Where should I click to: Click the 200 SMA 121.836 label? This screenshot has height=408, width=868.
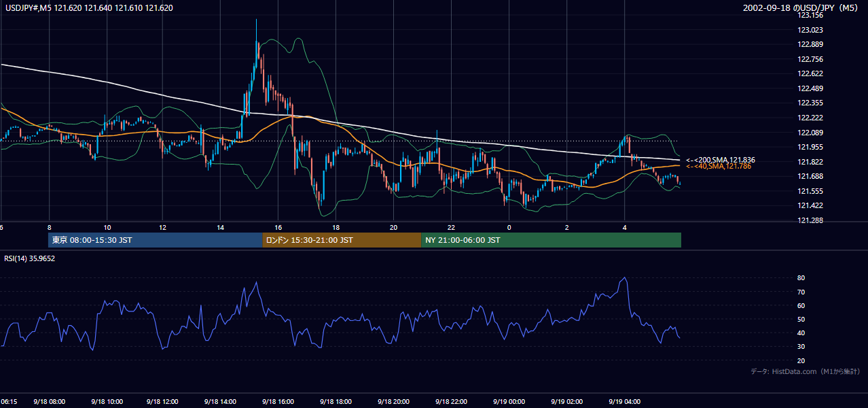point(721,160)
